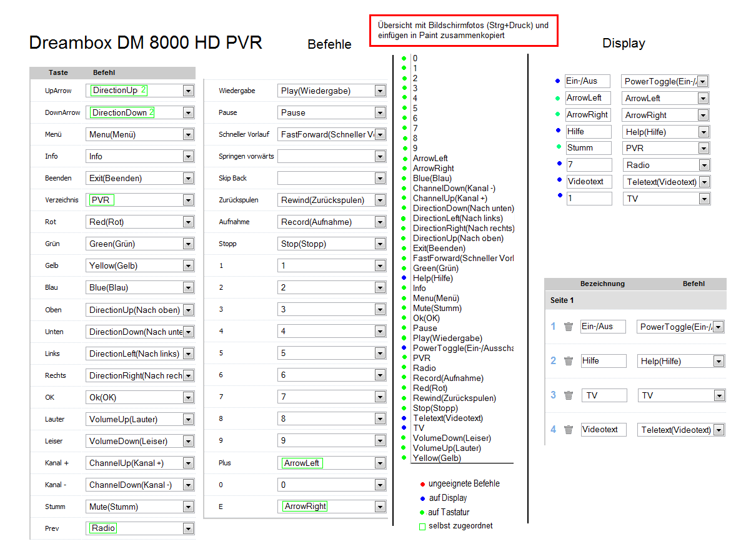Open the empty Skip Back dropdown
Image resolution: width=756 pixels, height=559 pixels.
[x=380, y=179]
